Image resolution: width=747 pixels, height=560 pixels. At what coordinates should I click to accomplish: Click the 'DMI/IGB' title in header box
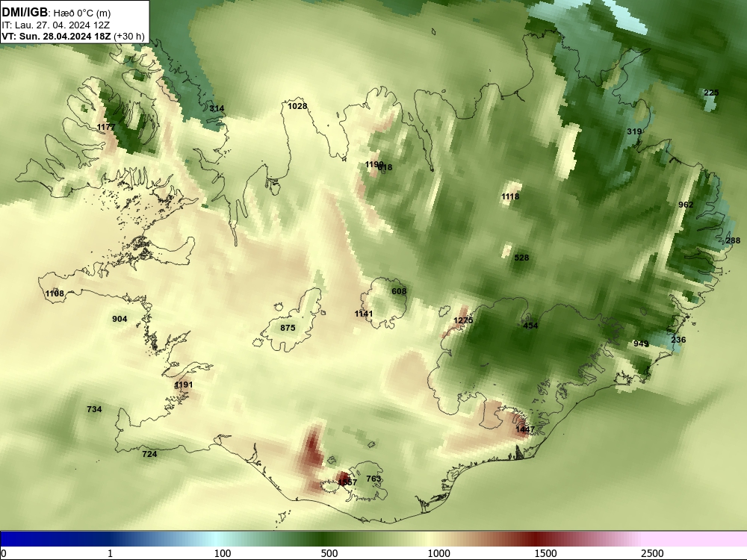pos(25,12)
